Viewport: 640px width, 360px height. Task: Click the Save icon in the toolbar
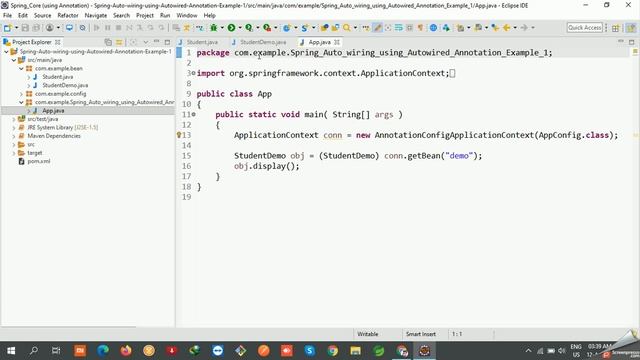coord(25,28)
